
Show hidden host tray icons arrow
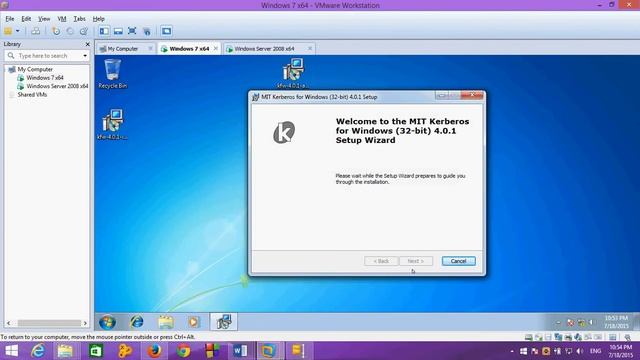coord(512,351)
